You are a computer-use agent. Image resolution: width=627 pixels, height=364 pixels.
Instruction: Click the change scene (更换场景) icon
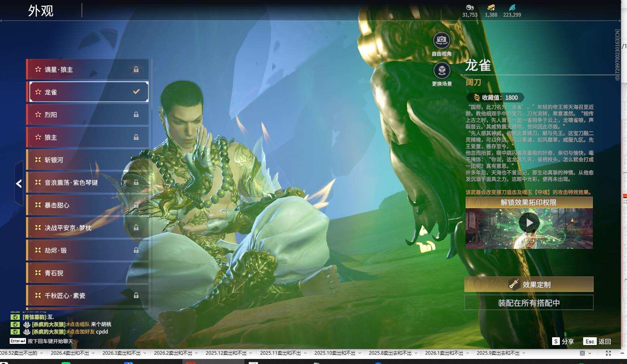[442, 71]
